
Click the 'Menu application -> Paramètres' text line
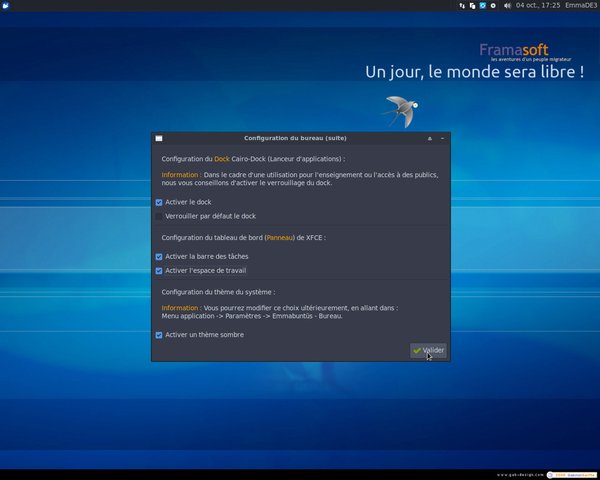tap(252, 316)
